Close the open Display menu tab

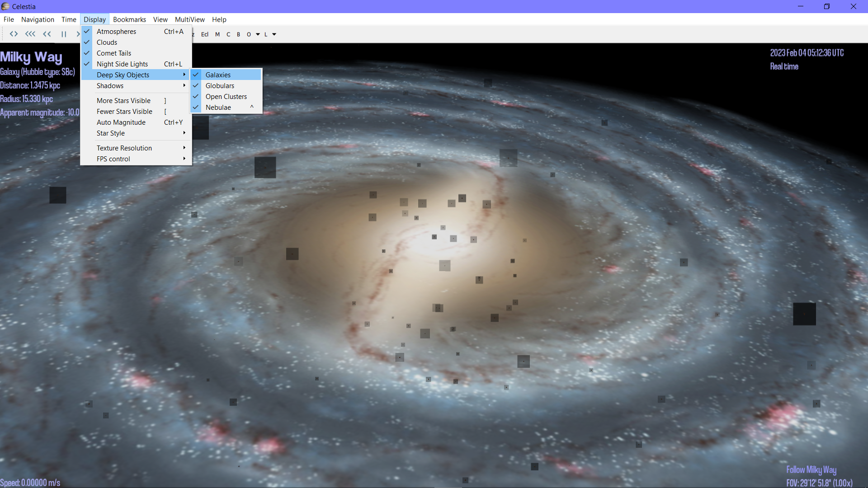tap(94, 19)
